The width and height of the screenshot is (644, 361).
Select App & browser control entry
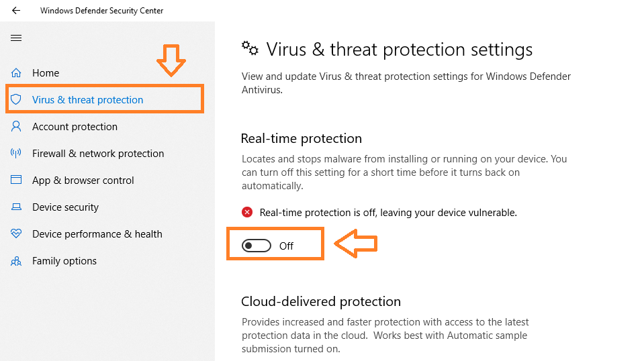click(x=83, y=180)
